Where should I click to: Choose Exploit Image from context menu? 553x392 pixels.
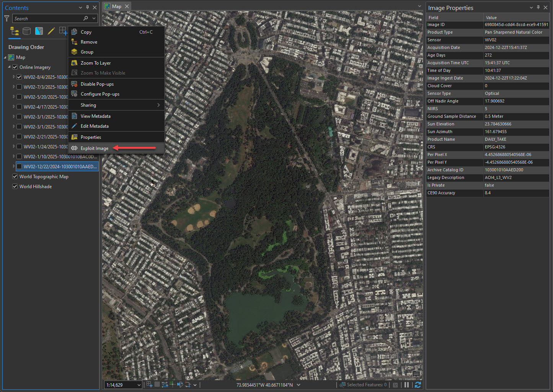click(x=116, y=148)
